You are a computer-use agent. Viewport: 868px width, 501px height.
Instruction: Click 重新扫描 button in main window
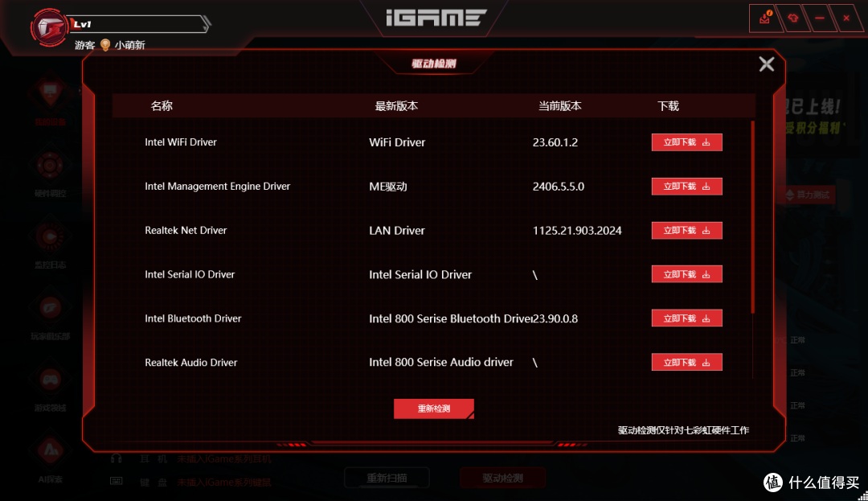[387, 478]
